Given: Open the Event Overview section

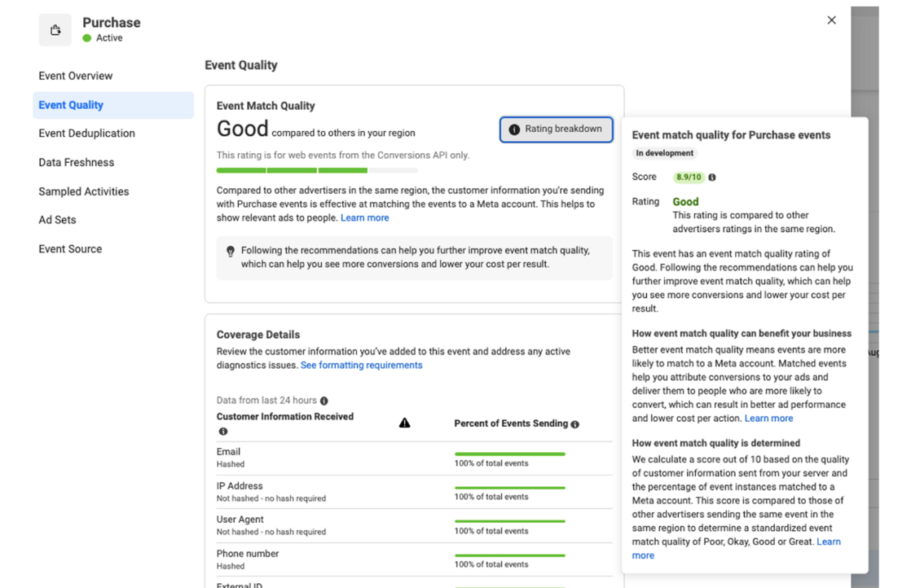Looking at the screenshot, I should point(76,76).
